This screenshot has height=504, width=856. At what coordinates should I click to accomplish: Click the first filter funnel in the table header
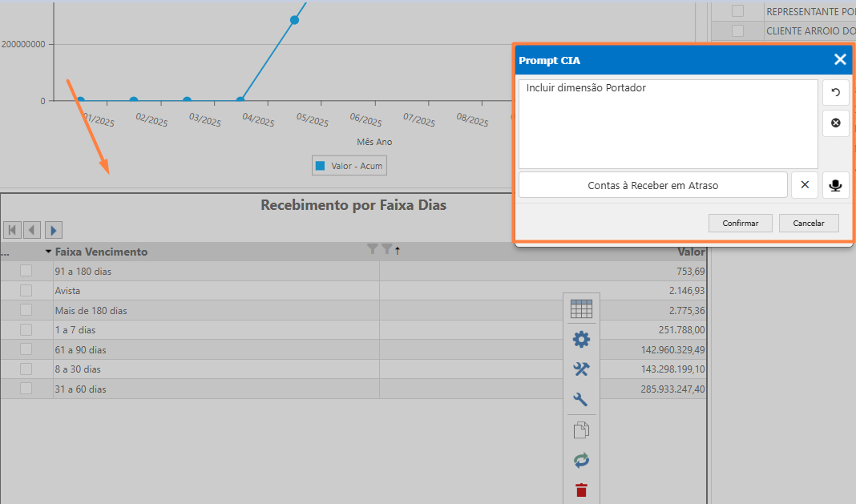pyautogui.click(x=373, y=249)
